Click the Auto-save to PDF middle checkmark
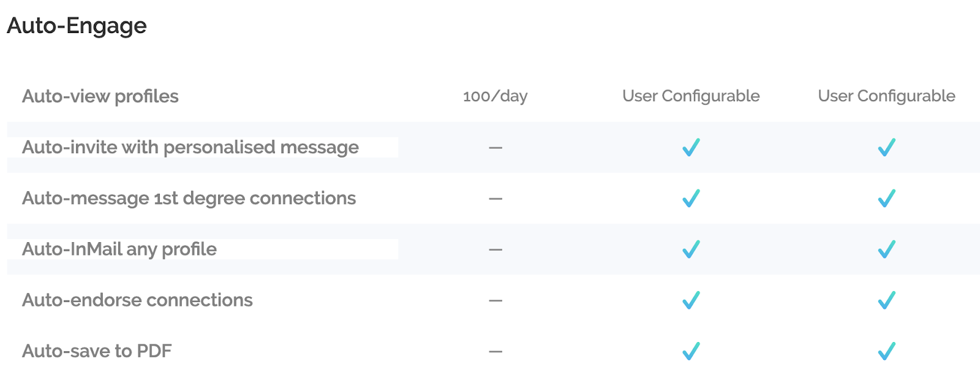The image size is (980, 372). 691,351
